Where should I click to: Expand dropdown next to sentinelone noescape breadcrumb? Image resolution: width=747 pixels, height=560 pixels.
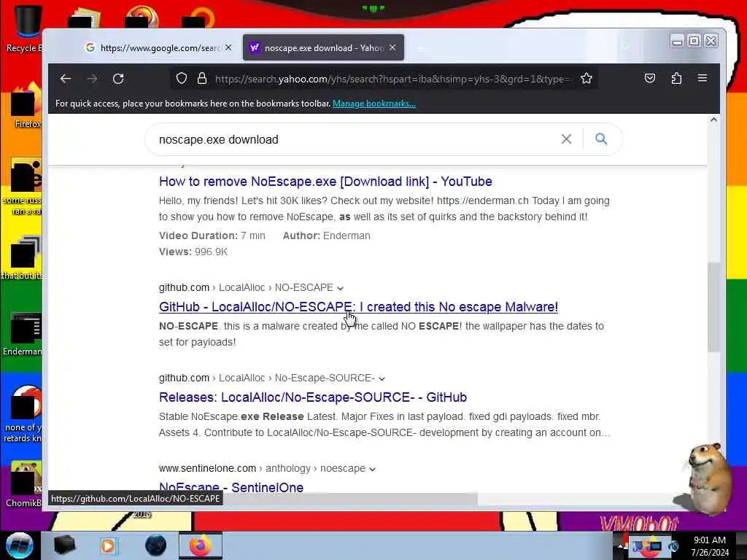click(372, 469)
